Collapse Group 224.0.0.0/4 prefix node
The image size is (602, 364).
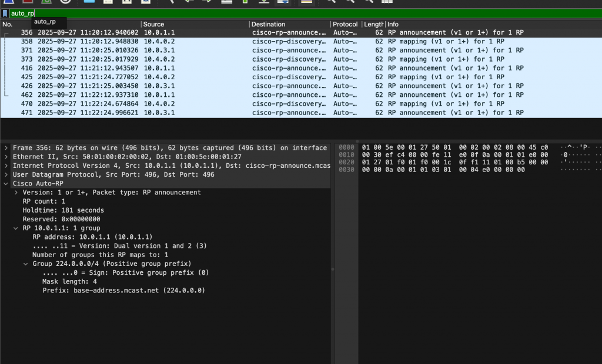click(x=26, y=264)
